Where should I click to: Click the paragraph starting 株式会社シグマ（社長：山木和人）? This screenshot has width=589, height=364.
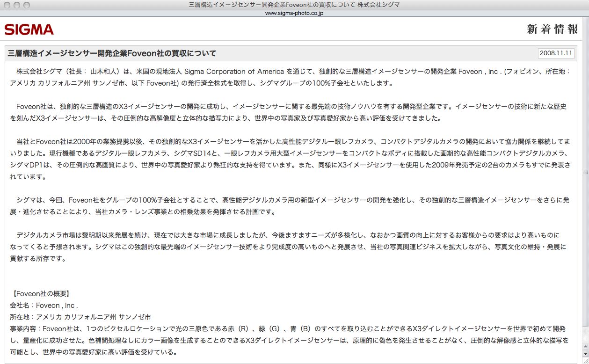[x=290, y=77]
